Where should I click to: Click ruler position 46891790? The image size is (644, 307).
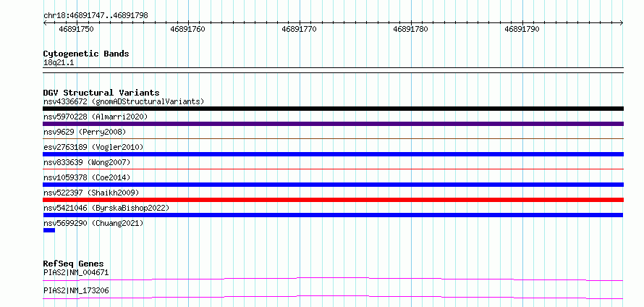coord(522,29)
